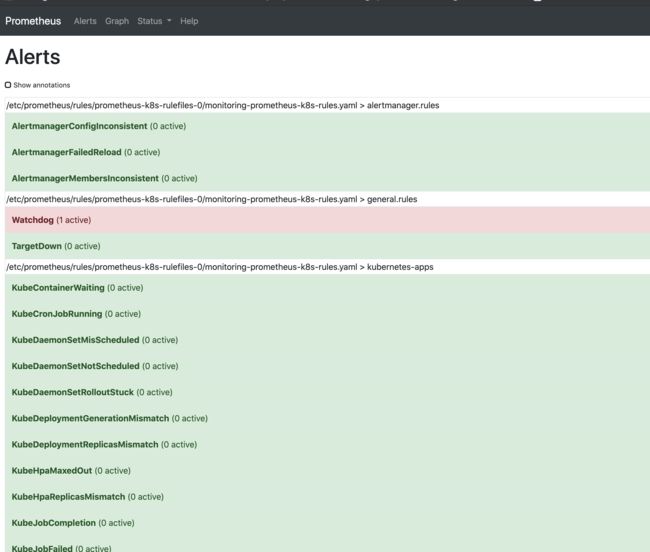Enable the Show annotations checkbox
The image size is (650, 552).
click(x=8, y=85)
